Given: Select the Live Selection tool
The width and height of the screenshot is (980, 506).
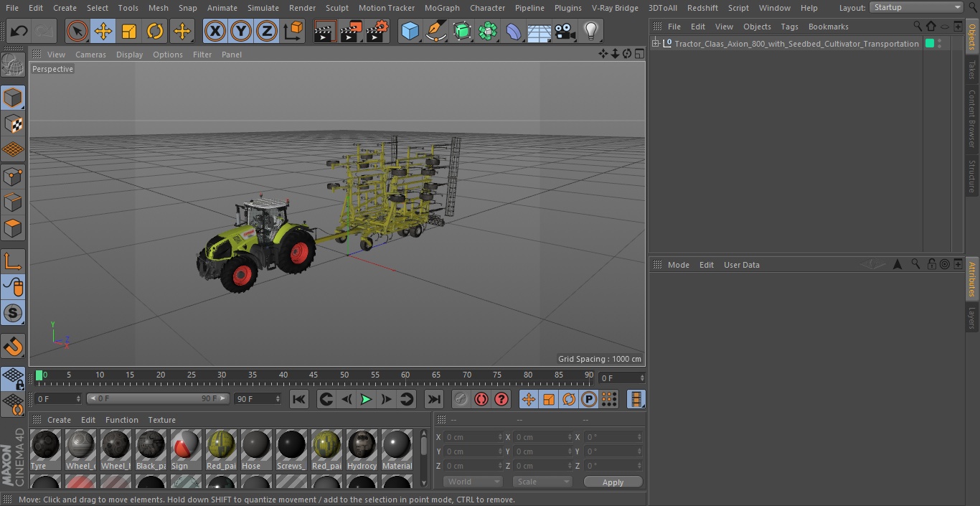Looking at the screenshot, I should (77, 31).
